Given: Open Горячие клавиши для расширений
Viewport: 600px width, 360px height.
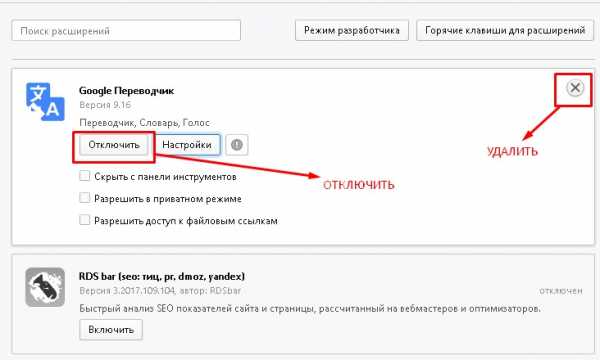Looking at the screenshot, I should coord(505,30).
